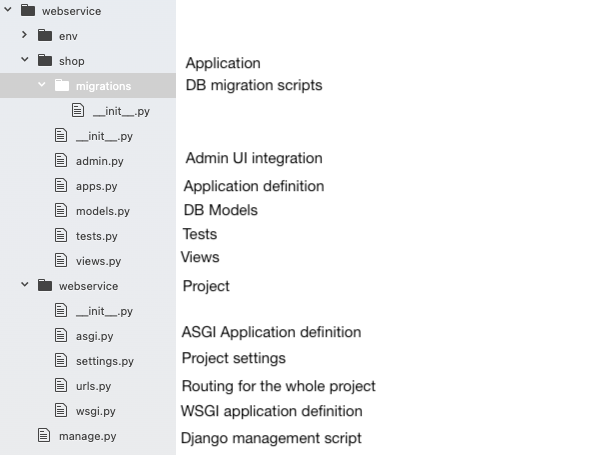Expand the env folder chevron

pyautogui.click(x=25, y=36)
